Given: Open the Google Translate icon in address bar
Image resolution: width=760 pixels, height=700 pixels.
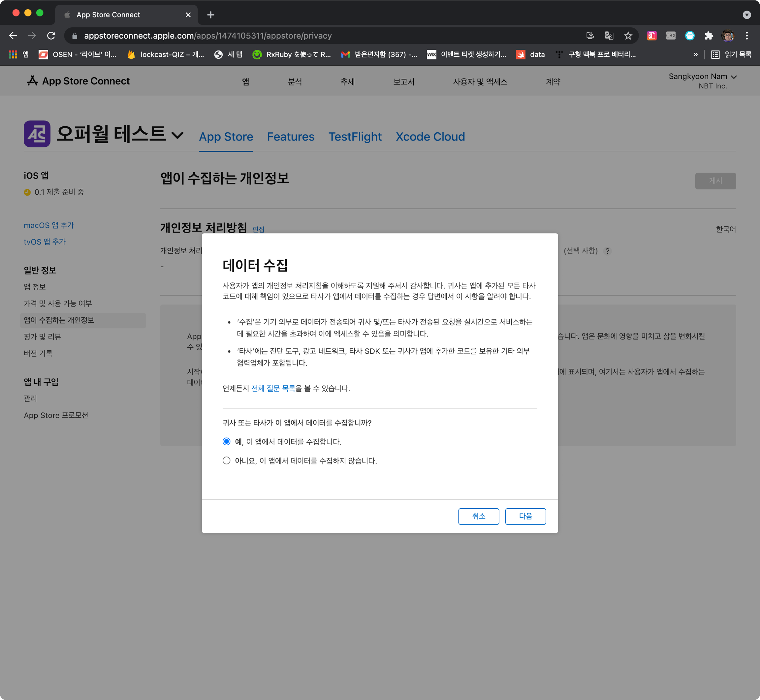Looking at the screenshot, I should coord(609,36).
